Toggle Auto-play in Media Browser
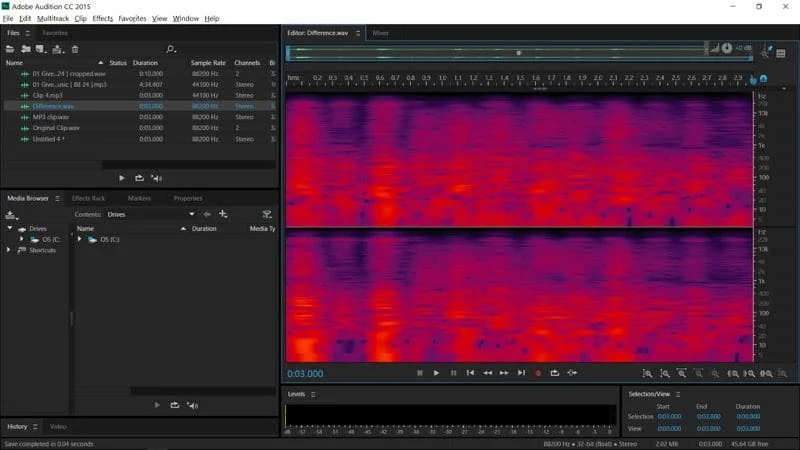 (192, 405)
